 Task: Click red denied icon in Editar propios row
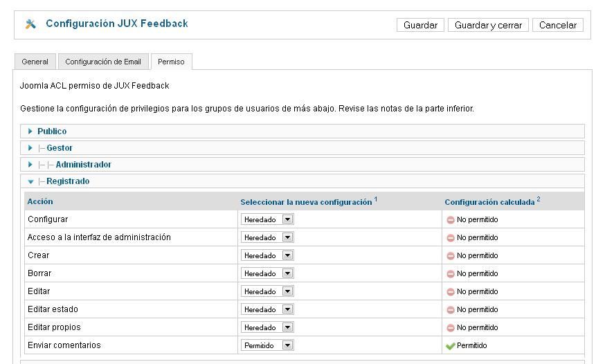tap(451, 328)
